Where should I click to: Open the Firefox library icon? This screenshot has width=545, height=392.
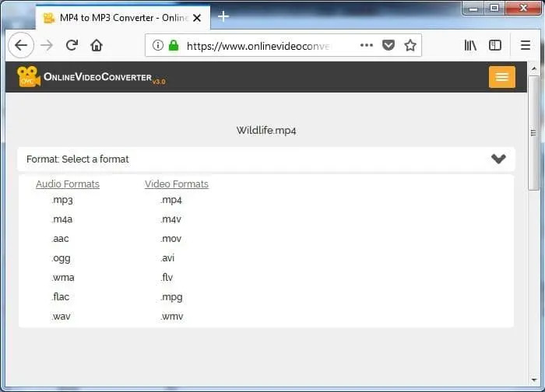tap(470, 45)
